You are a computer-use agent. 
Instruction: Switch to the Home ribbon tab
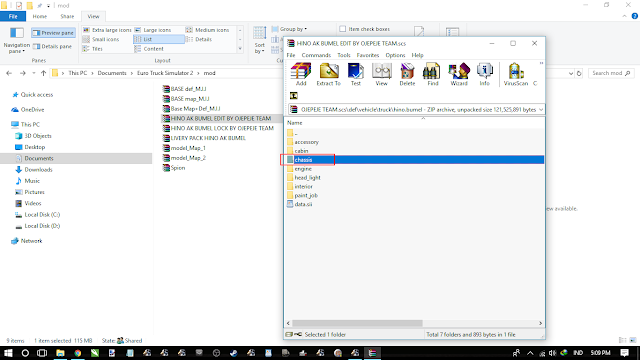[x=40, y=16]
